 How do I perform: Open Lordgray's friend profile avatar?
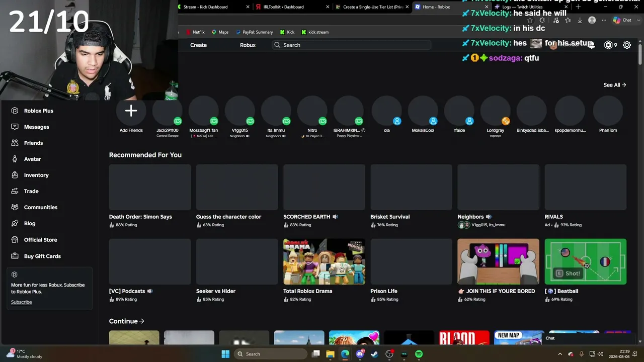[496, 111]
